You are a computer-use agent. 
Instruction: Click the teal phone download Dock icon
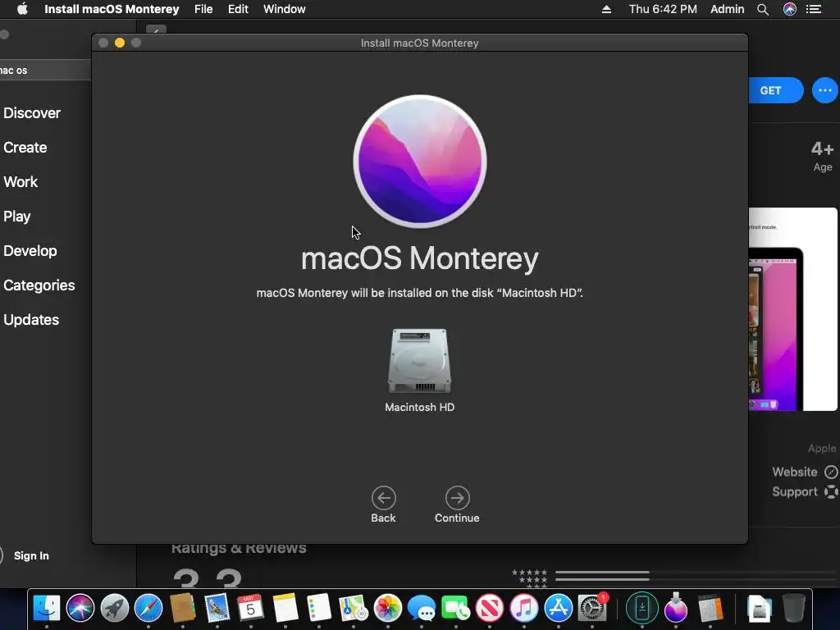click(x=641, y=608)
